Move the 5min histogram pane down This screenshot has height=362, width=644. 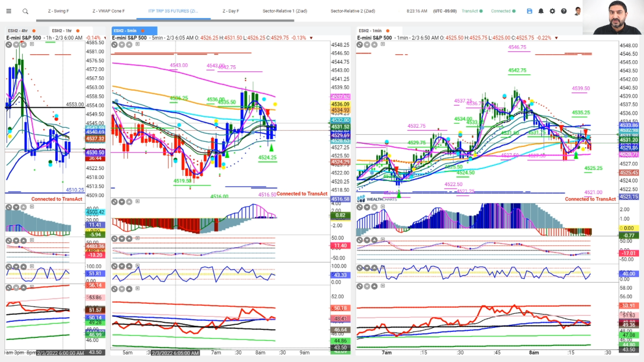click(x=122, y=202)
